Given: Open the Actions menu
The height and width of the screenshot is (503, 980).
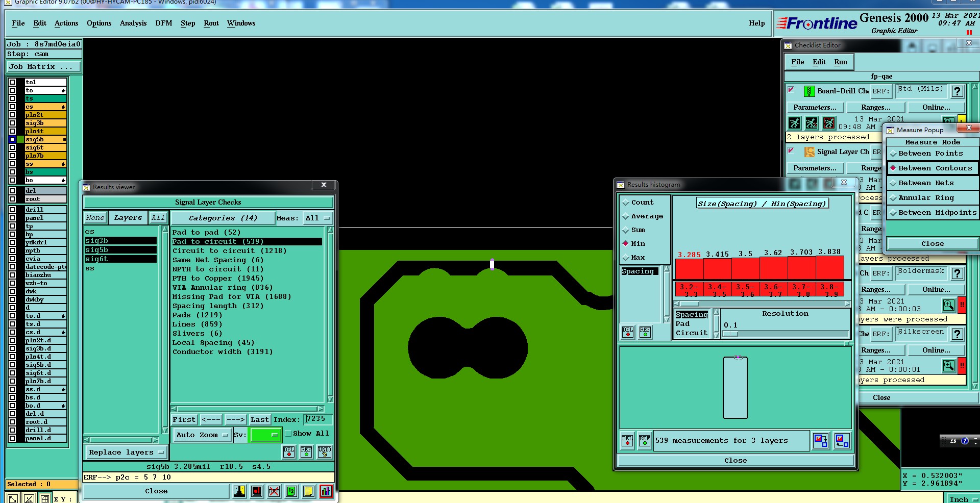Looking at the screenshot, I should pos(66,23).
